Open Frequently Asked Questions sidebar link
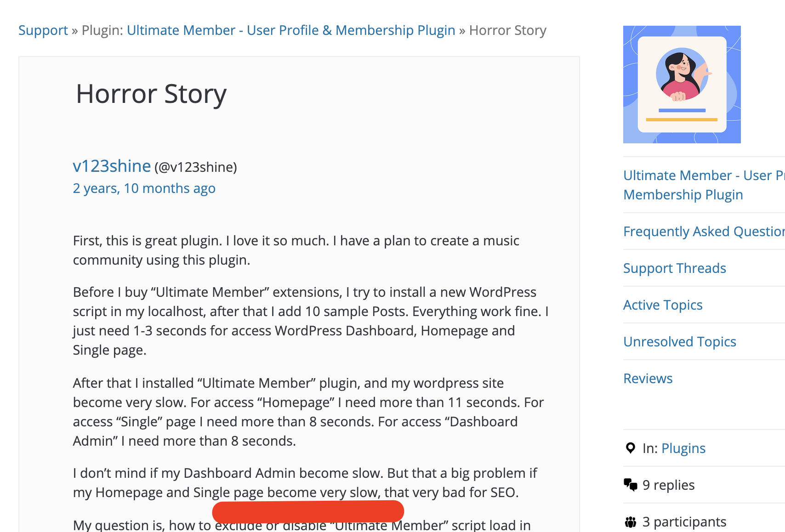 pyautogui.click(x=704, y=231)
